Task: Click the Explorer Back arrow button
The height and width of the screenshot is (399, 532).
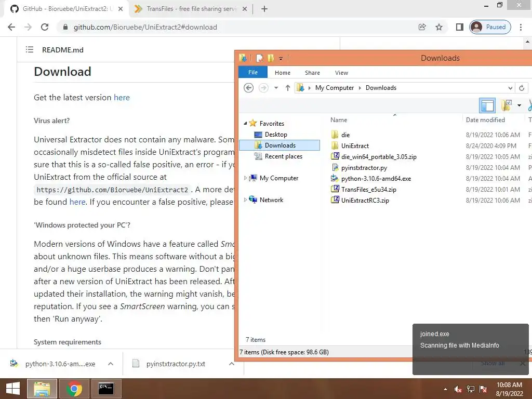Action: (248, 88)
